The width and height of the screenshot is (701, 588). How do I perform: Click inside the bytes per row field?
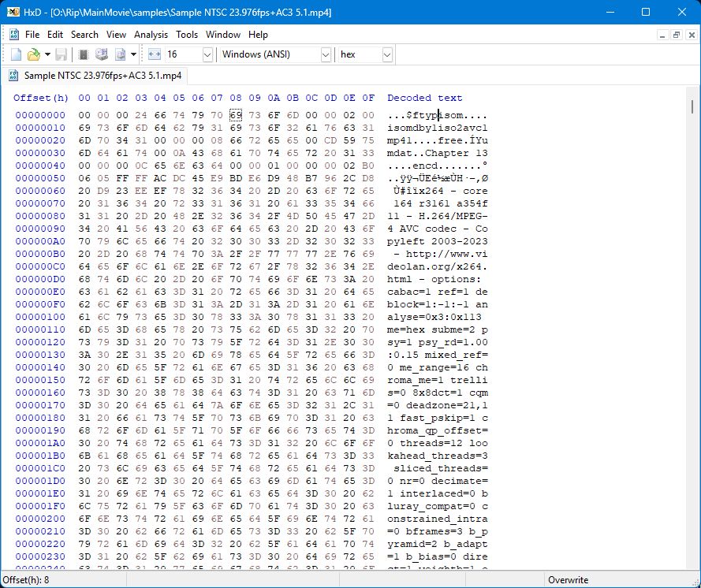coord(183,54)
